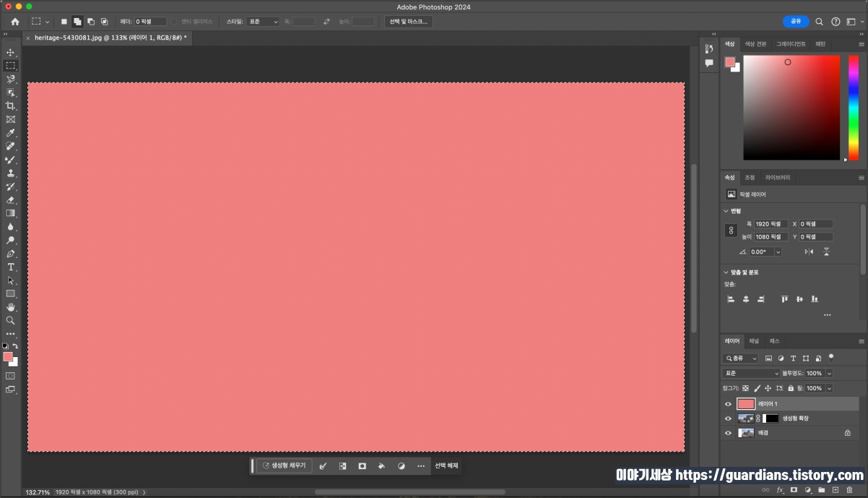Select the Pen tool
The height and width of the screenshot is (498, 868).
click(10, 254)
